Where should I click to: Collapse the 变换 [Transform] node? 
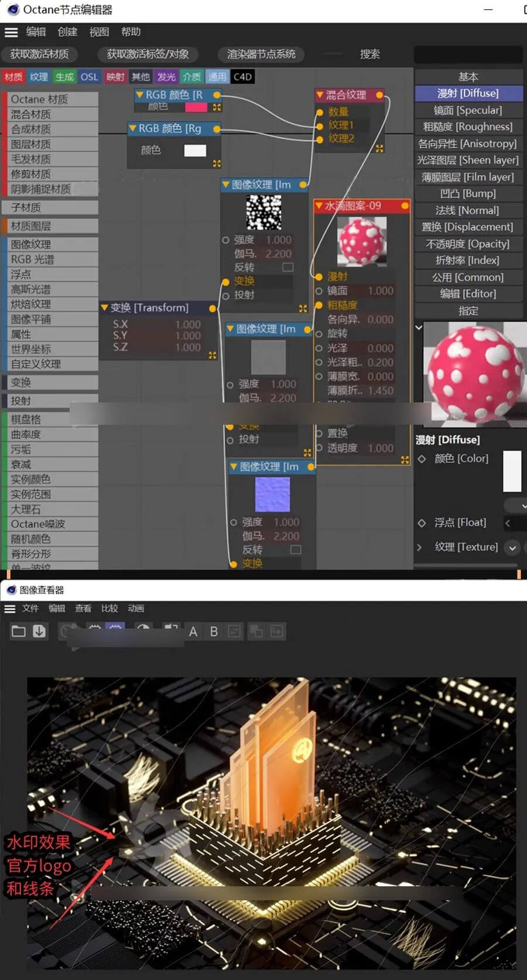[104, 308]
